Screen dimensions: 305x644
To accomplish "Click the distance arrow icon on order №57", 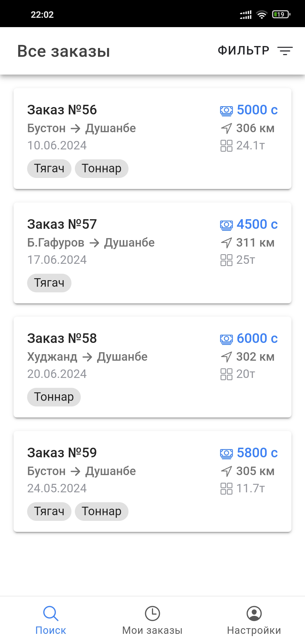I will (226, 243).
